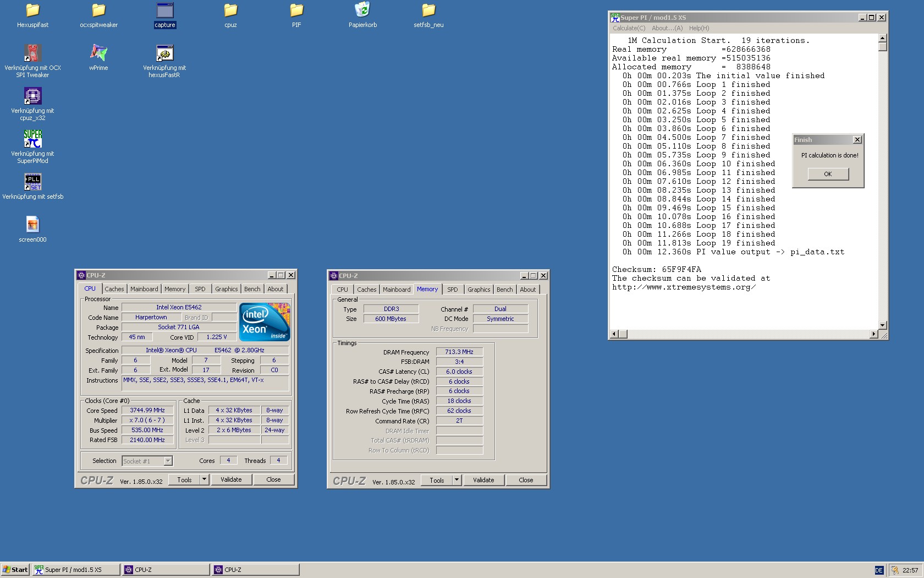Image resolution: width=924 pixels, height=578 pixels.
Task: Switch to Caches tab in right CPU-Z
Action: coord(367,290)
